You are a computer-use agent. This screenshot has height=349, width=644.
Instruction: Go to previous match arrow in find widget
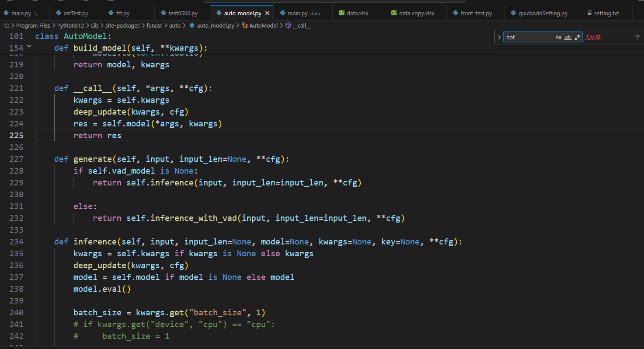[637, 37]
